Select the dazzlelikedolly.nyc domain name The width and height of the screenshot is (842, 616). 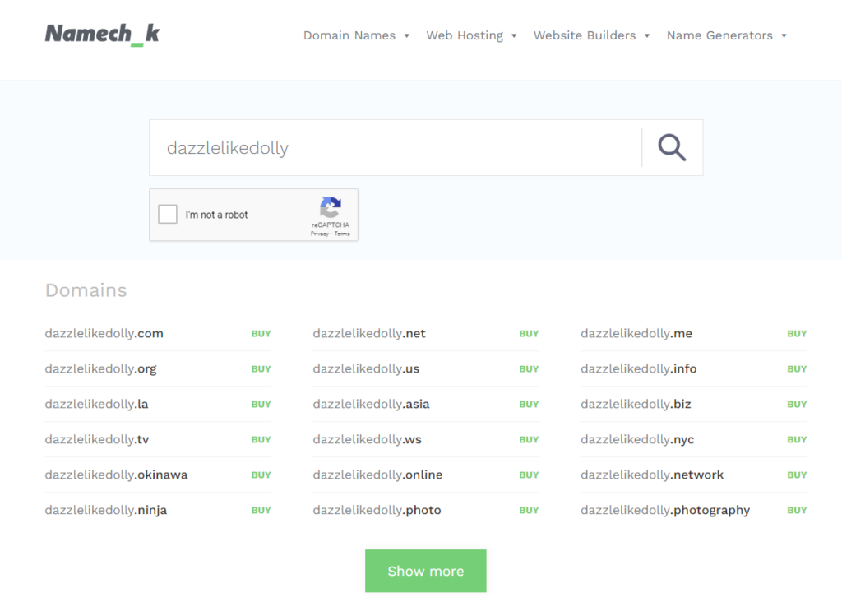pos(637,440)
